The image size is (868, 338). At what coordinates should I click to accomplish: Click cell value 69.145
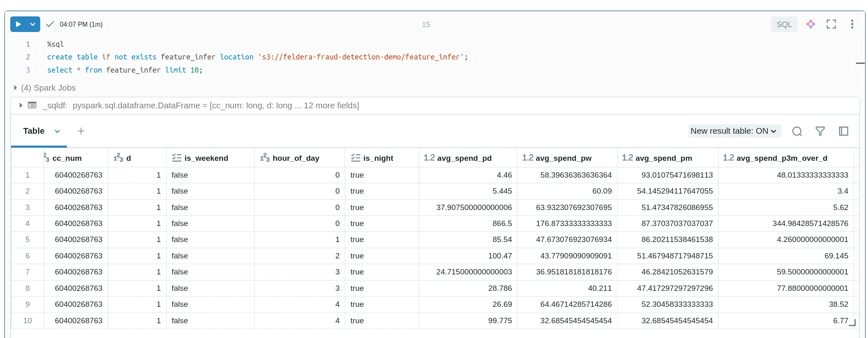(836, 256)
